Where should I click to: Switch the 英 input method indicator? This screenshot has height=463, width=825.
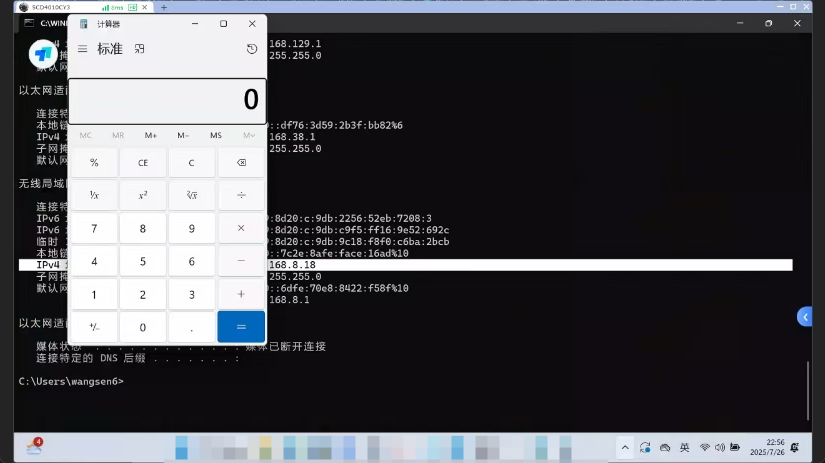click(x=685, y=447)
